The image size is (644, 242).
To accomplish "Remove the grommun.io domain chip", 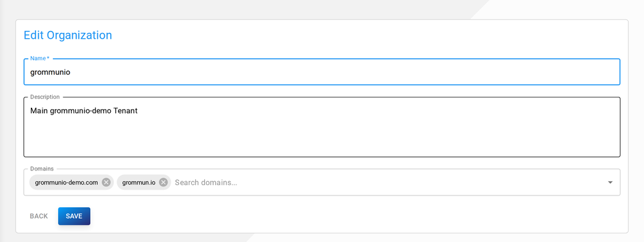I will pos(163,183).
